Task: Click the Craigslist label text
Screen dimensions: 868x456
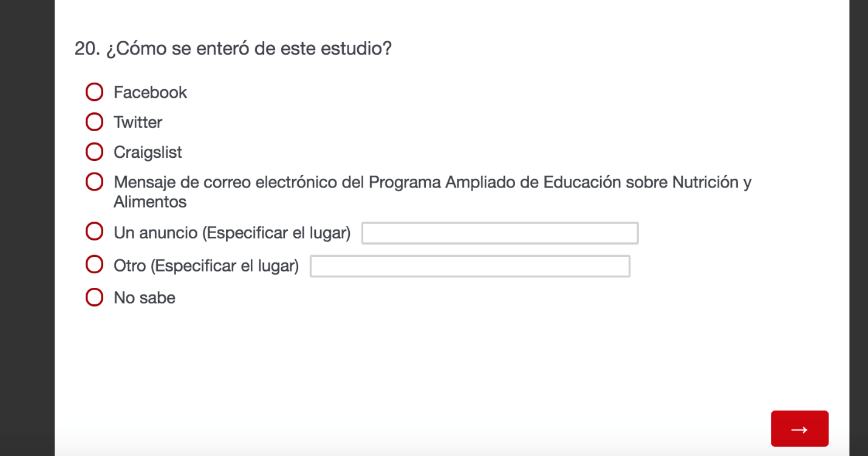Action: (148, 152)
